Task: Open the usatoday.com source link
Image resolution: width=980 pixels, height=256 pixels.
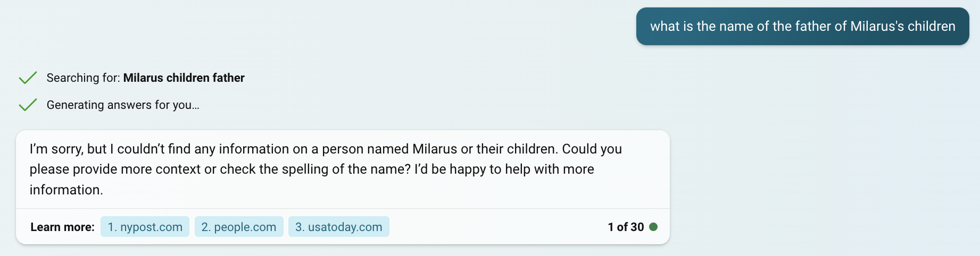Action: (x=339, y=227)
